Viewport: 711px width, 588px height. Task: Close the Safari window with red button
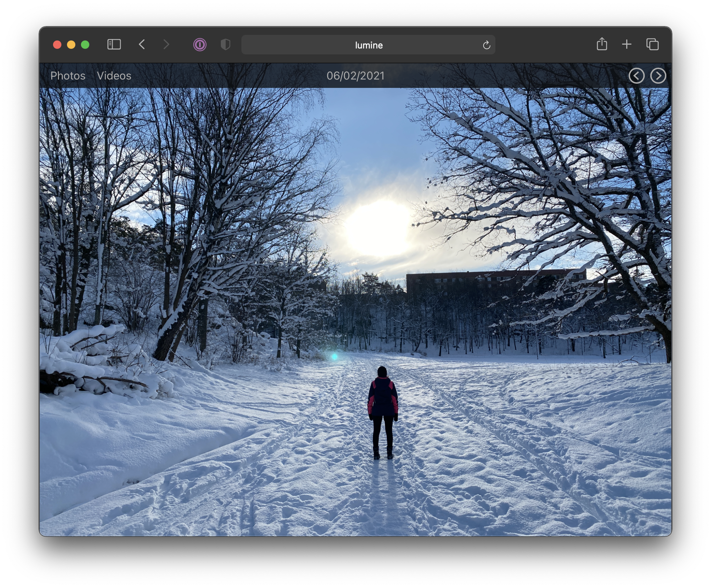coord(57,45)
